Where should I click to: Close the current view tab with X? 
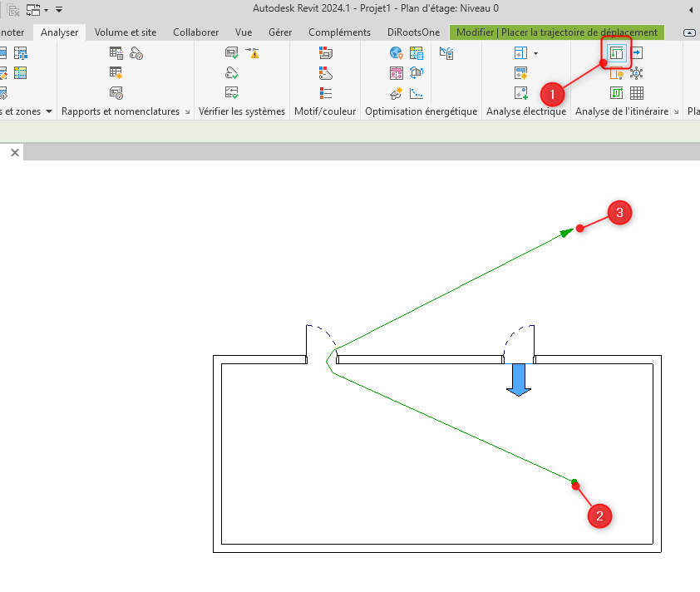click(14, 153)
